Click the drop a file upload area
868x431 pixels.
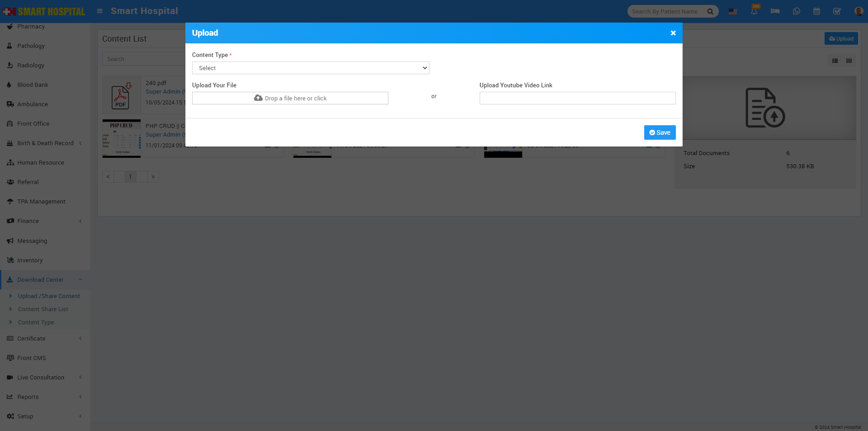pyautogui.click(x=290, y=98)
